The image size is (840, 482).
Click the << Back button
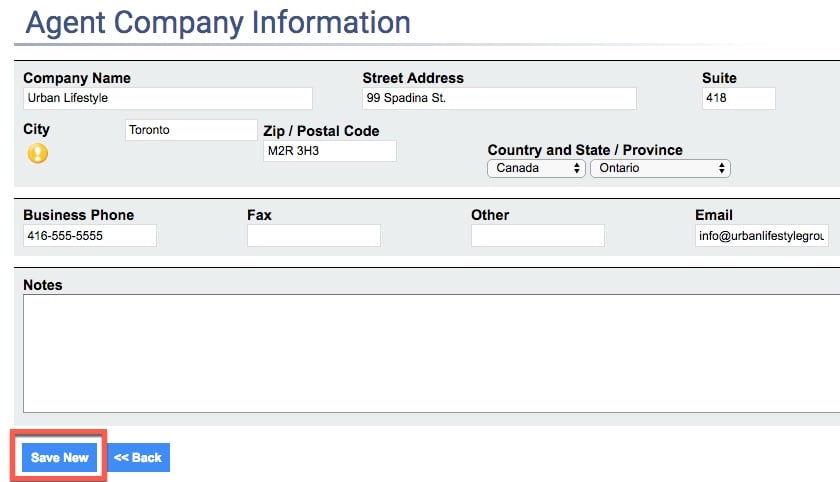click(138, 458)
